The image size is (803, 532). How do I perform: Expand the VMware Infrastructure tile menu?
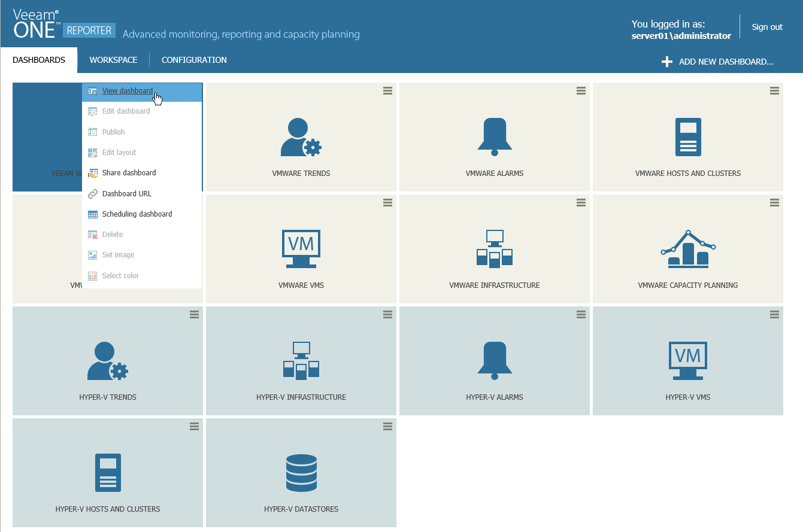click(x=581, y=202)
